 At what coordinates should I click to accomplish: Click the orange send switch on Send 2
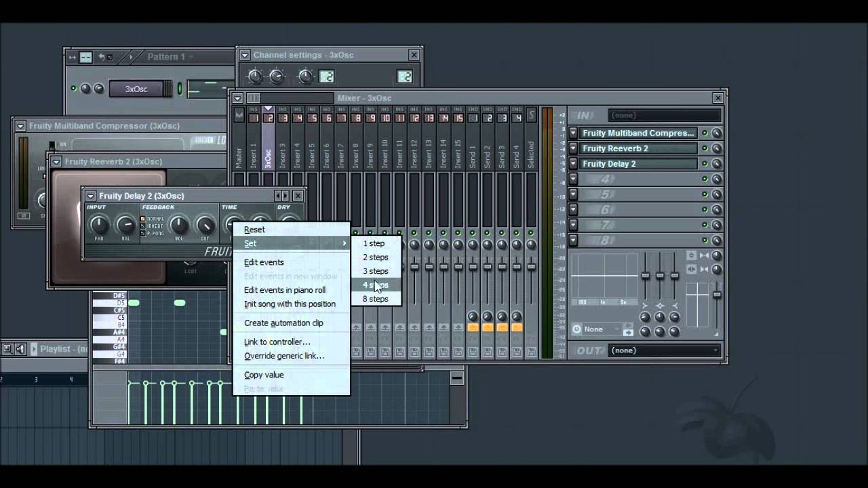pos(488,327)
